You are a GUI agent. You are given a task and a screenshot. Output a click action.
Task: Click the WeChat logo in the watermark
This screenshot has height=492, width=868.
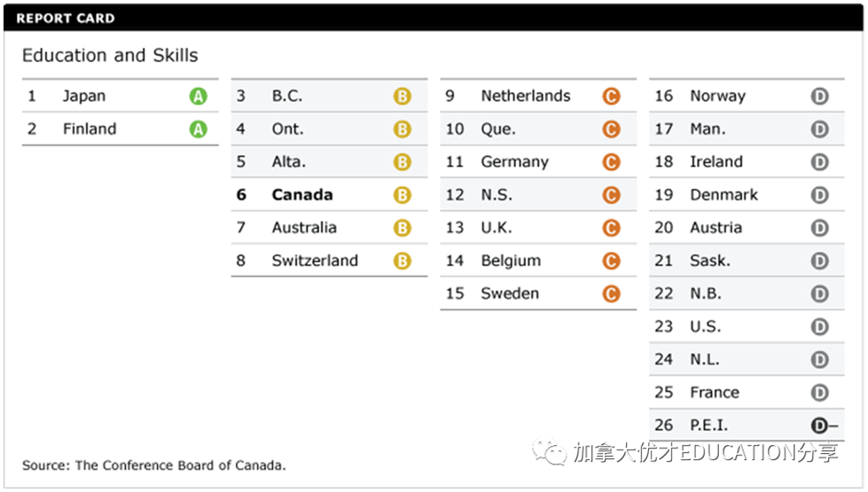555,453
